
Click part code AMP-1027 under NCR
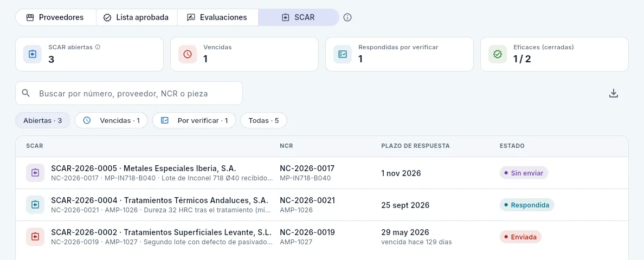pos(296,242)
